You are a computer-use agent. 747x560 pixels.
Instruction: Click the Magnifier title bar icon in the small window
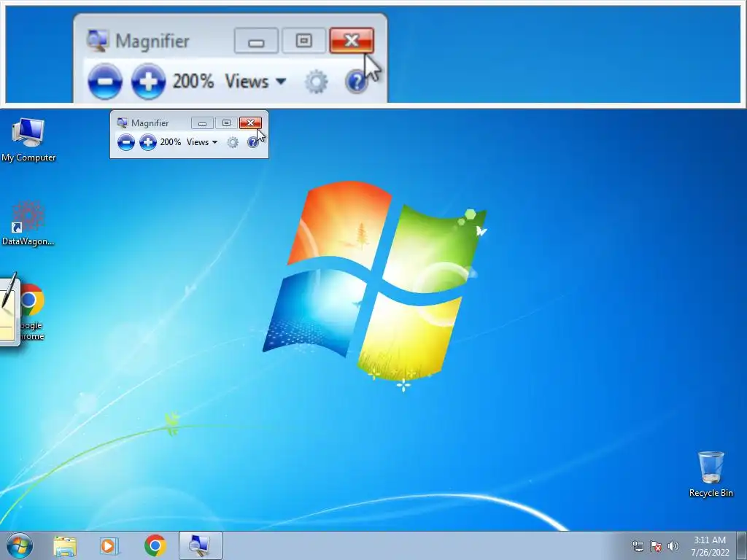[x=123, y=122]
